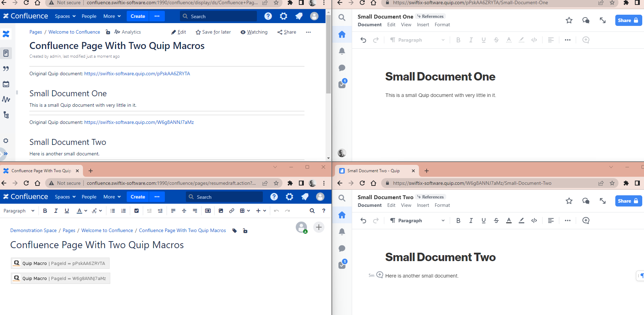The height and width of the screenshot is (315, 644).
Task: Click Create button in top Confluence window
Action: [x=138, y=16]
